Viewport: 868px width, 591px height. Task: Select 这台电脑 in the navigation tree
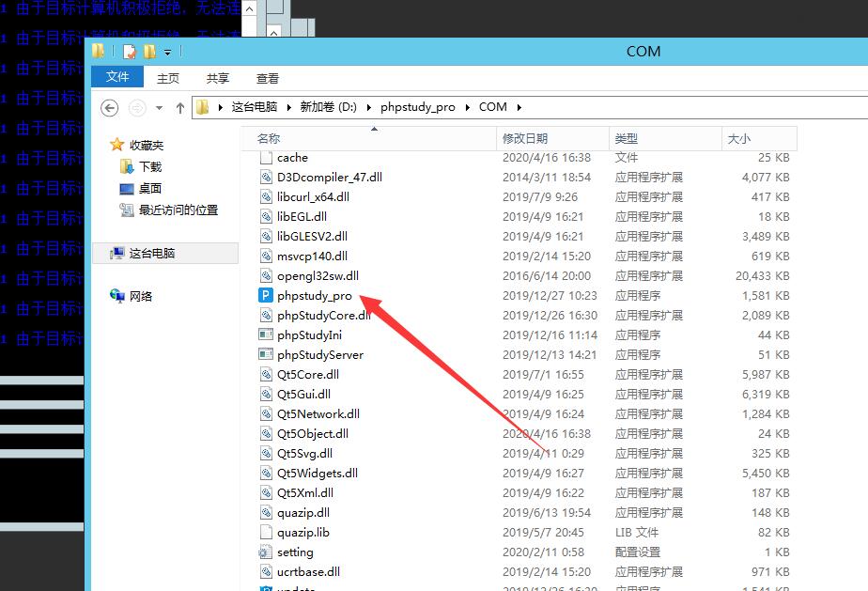[151, 253]
